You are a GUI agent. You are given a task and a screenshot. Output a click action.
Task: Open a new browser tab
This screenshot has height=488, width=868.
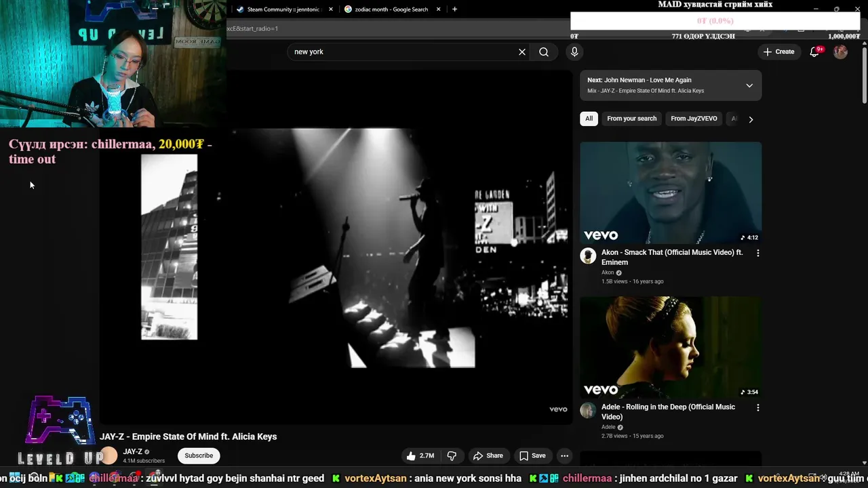454,9
